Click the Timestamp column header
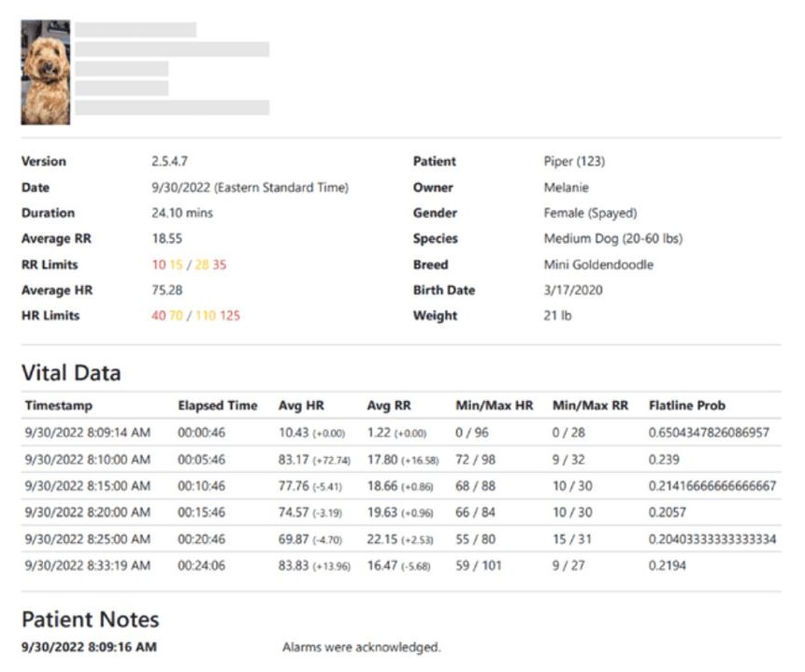 click(x=58, y=406)
